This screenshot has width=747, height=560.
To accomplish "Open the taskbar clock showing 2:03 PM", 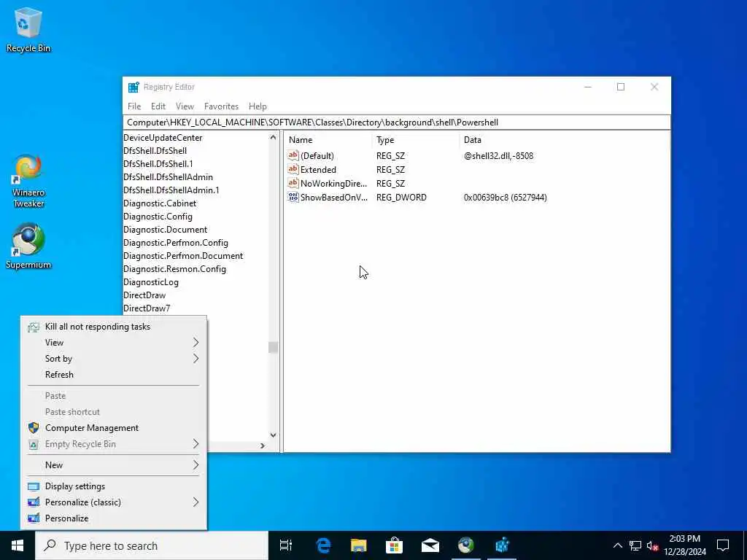I will 684,545.
